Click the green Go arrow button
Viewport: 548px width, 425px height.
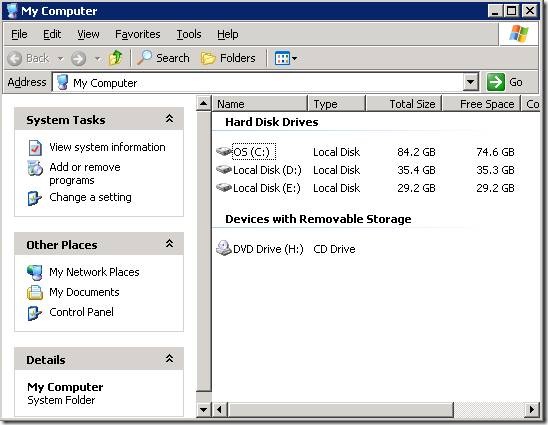[x=496, y=82]
